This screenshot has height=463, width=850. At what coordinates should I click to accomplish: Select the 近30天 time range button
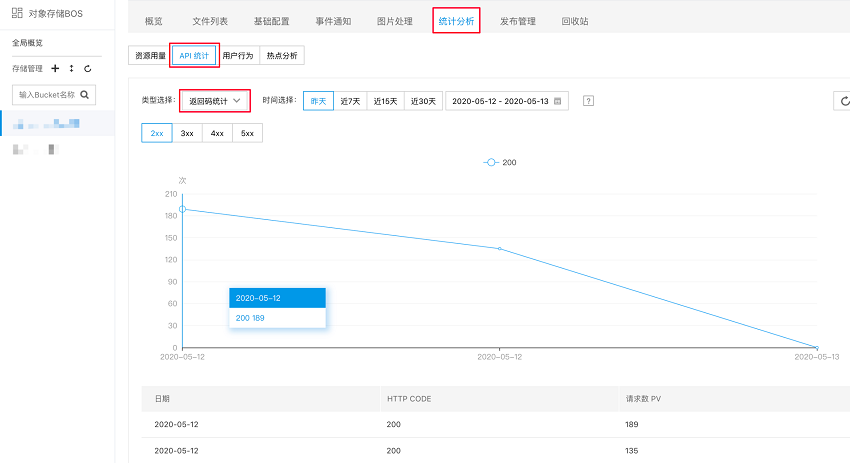(x=423, y=101)
